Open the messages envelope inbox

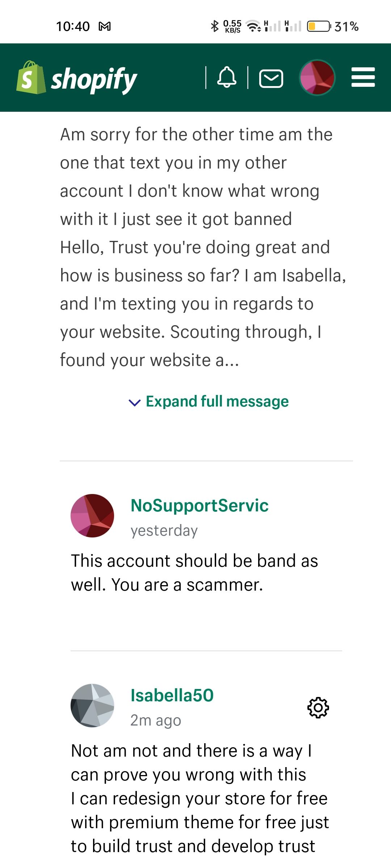(x=271, y=78)
